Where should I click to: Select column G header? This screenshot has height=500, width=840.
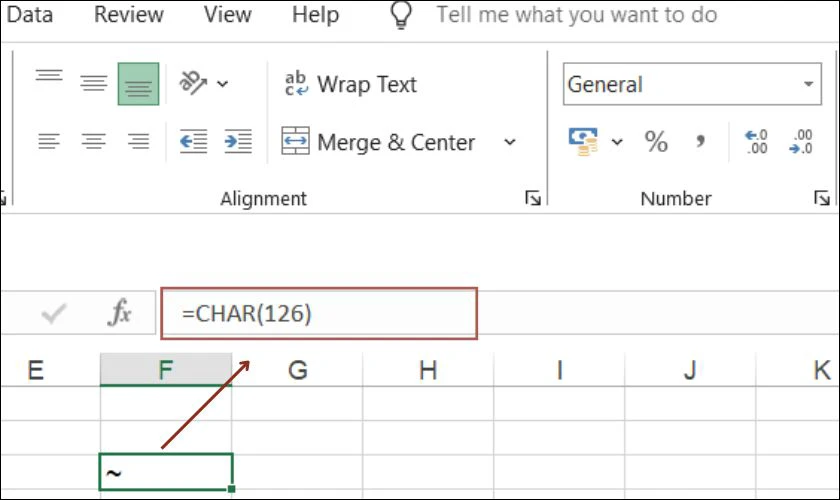297,370
